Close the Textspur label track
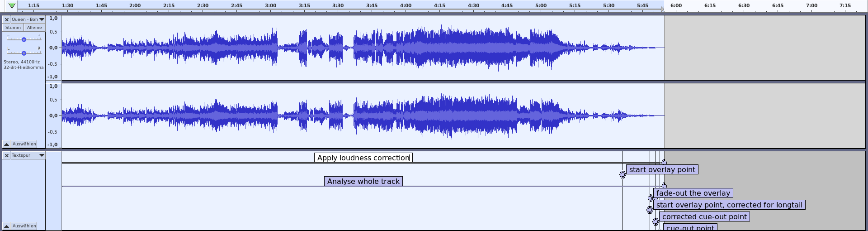Screen dimensions: 868x231 tap(7, 155)
